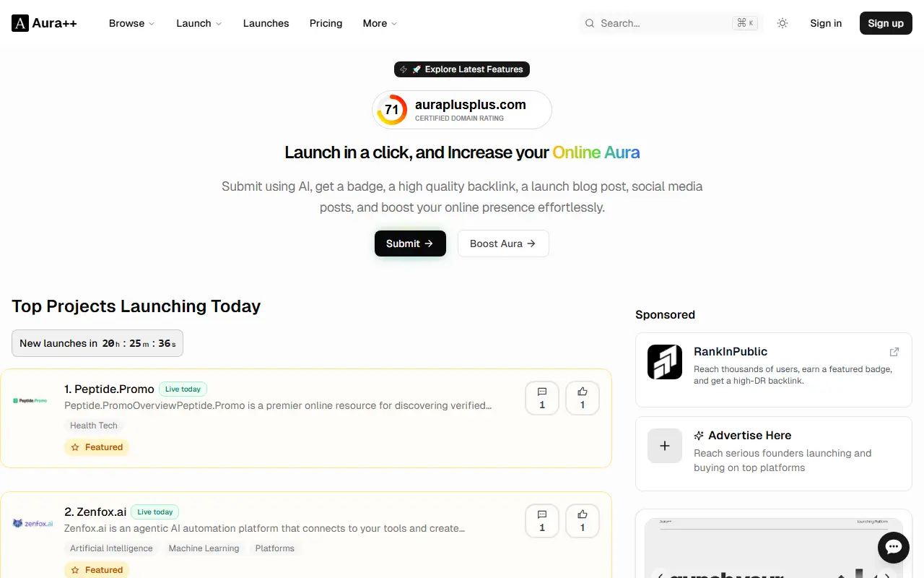The image size is (924, 578).
Task: Select the Artificial Intelligence tag
Action: (111, 548)
